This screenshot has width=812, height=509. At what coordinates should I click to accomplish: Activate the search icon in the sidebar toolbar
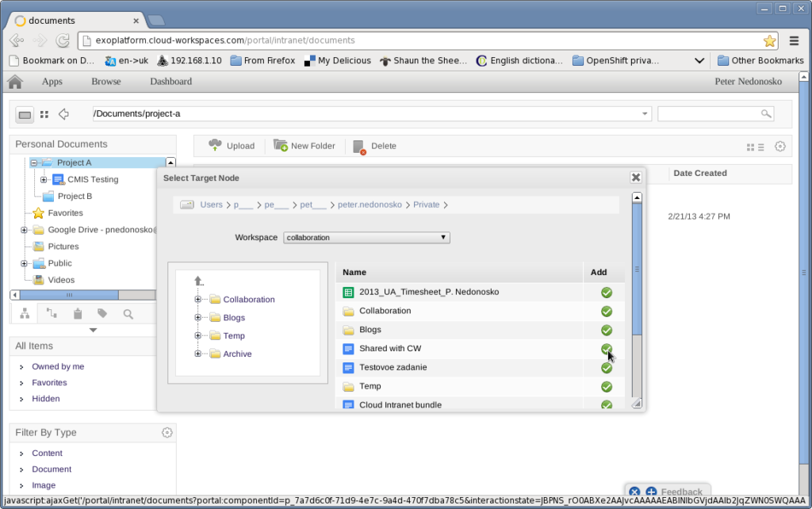(x=128, y=313)
